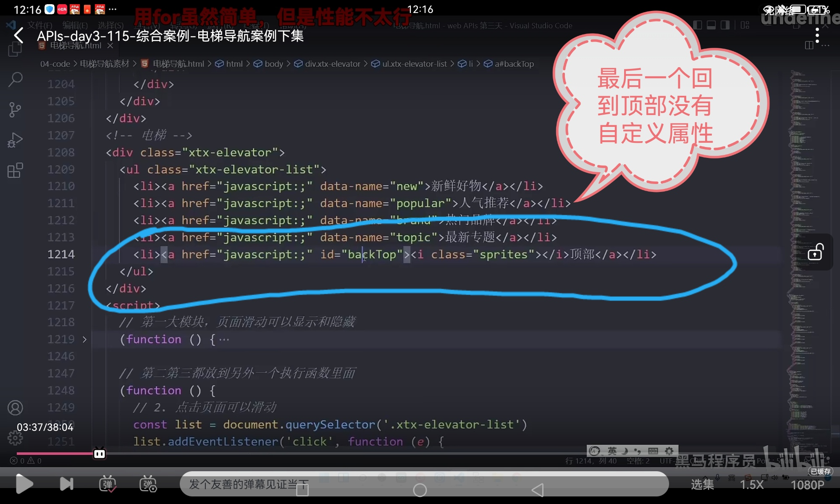Expand the collapsed function at line 1219
Viewport: 840px width, 504px height.
tap(85, 339)
